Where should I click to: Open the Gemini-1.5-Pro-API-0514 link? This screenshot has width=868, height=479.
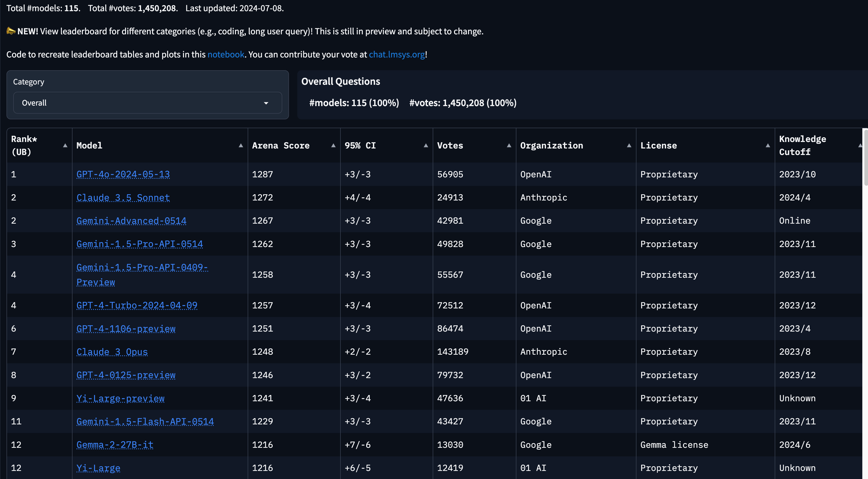(x=140, y=244)
